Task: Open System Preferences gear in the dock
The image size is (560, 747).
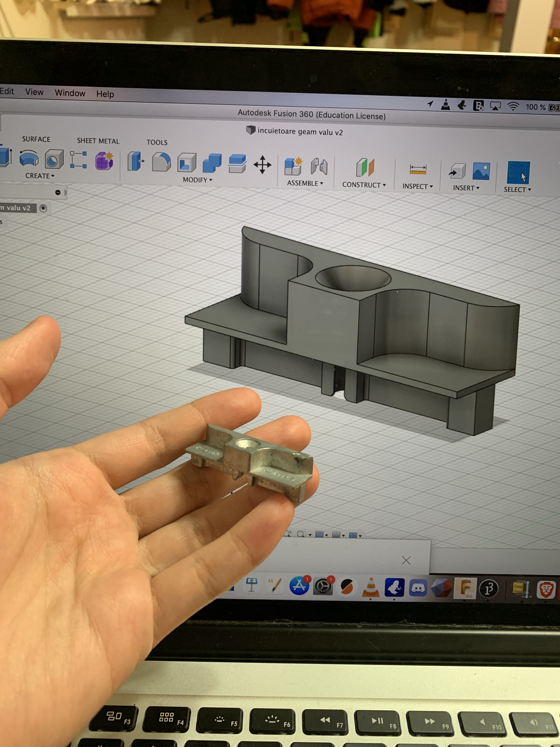Action: coord(323,586)
